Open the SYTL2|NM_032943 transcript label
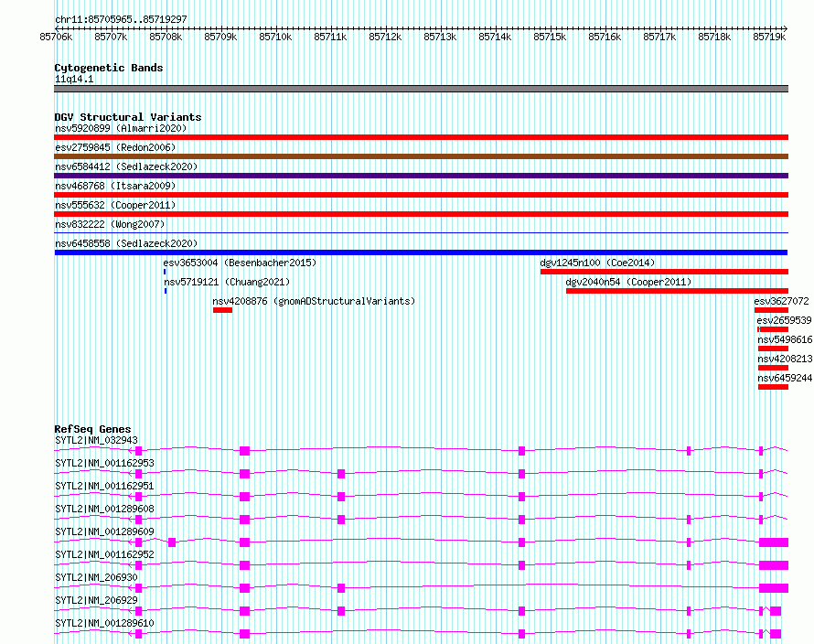The width and height of the screenshot is (814, 644). tap(97, 440)
